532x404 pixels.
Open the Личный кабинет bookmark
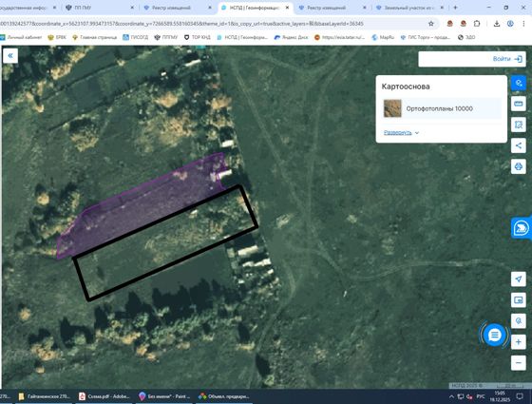tap(21, 37)
